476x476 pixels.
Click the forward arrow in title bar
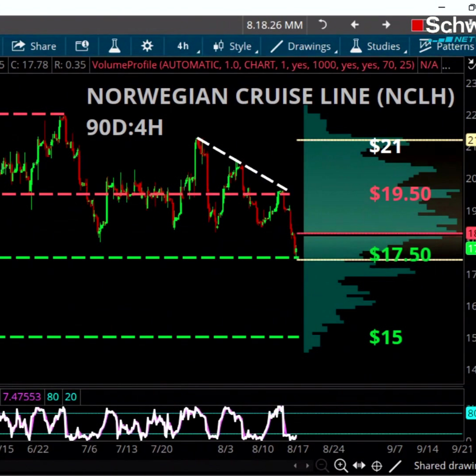386,25
